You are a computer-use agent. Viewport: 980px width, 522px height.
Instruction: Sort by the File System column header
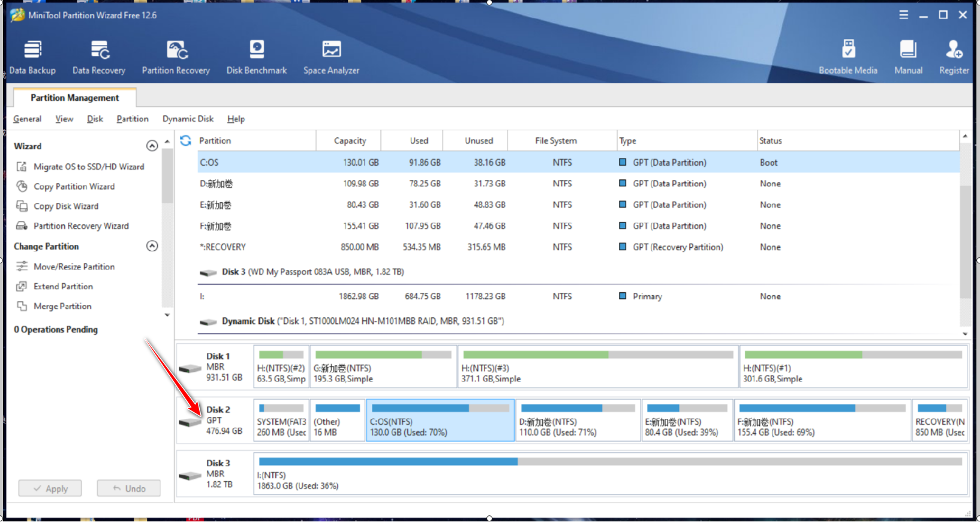(562, 140)
